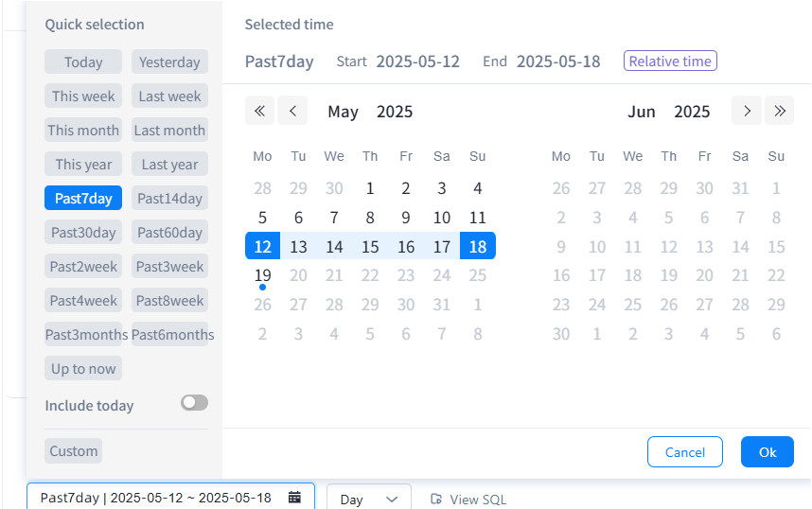Go to next month arrow
The height and width of the screenshot is (509, 812).
(x=747, y=111)
